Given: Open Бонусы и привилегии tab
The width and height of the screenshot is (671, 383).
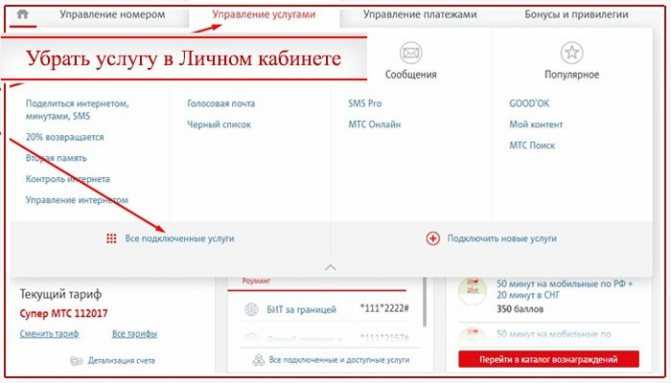Looking at the screenshot, I should tap(576, 15).
